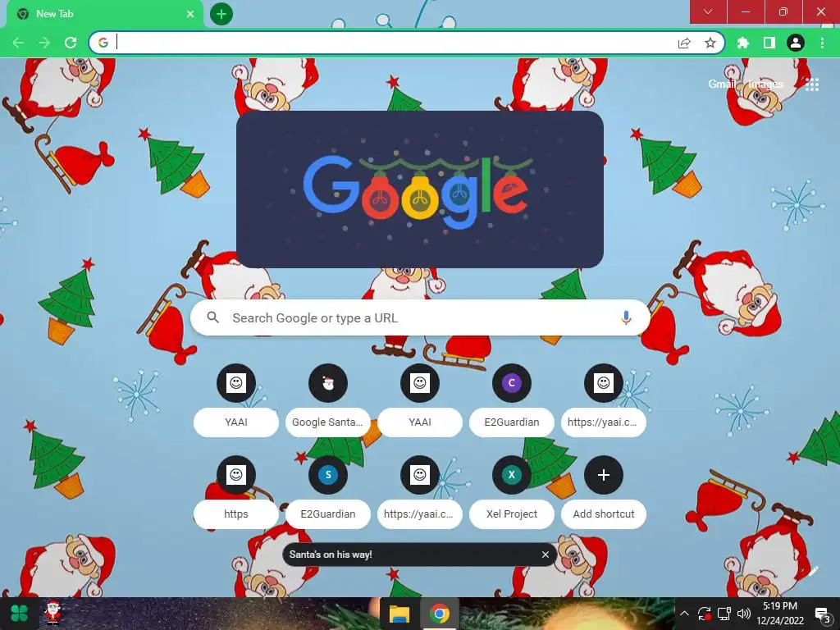Click the Google holiday lights doodle

[x=419, y=189]
